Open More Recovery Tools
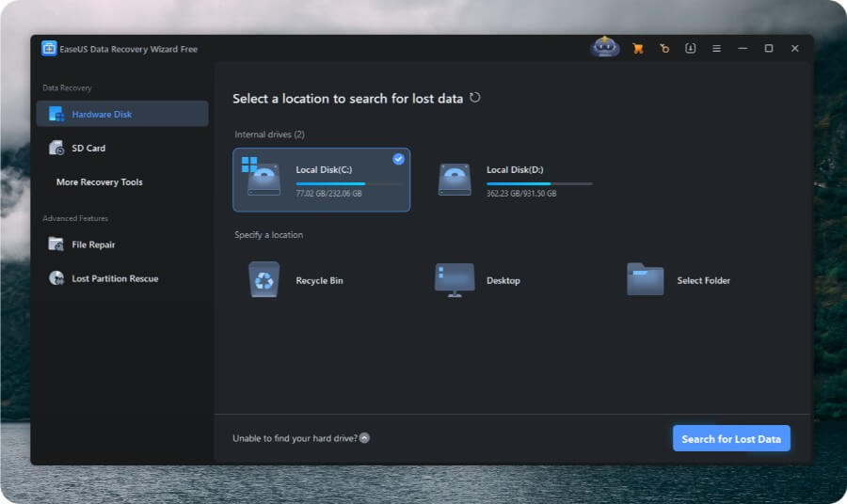 [100, 182]
